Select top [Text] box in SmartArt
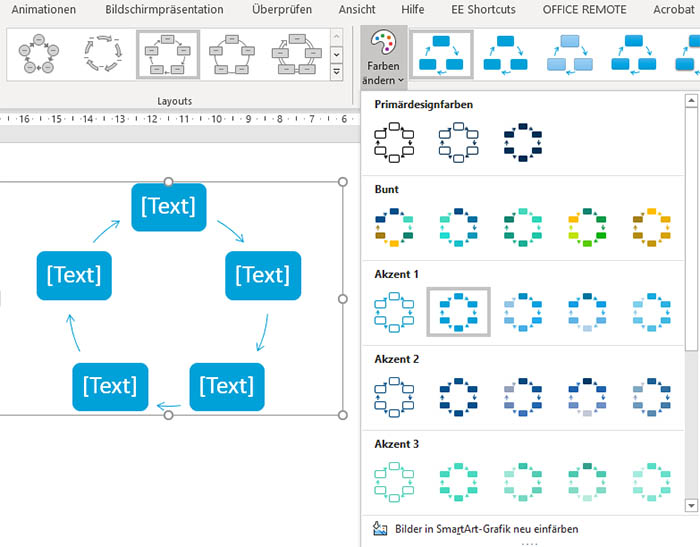 pos(169,207)
